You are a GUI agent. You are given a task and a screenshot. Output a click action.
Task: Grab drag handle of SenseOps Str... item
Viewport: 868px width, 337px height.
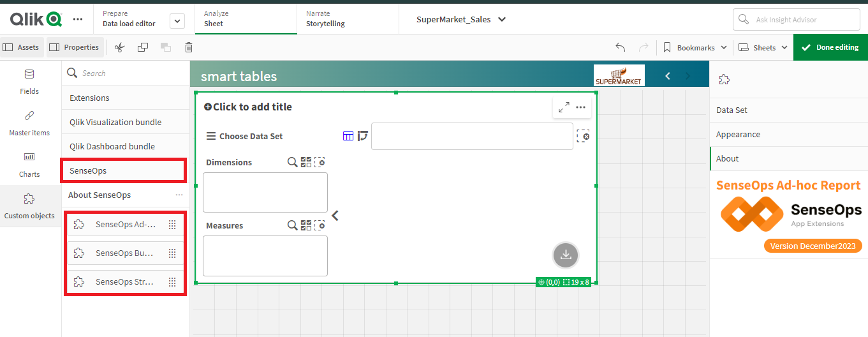(172, 281)
